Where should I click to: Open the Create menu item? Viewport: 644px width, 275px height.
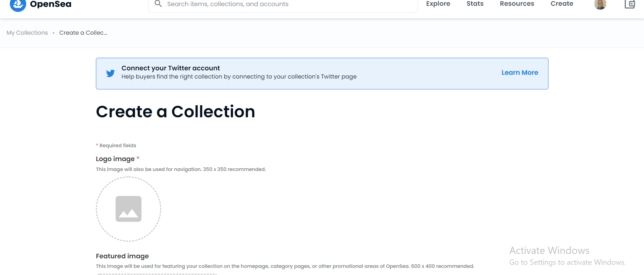pos(562,4)
